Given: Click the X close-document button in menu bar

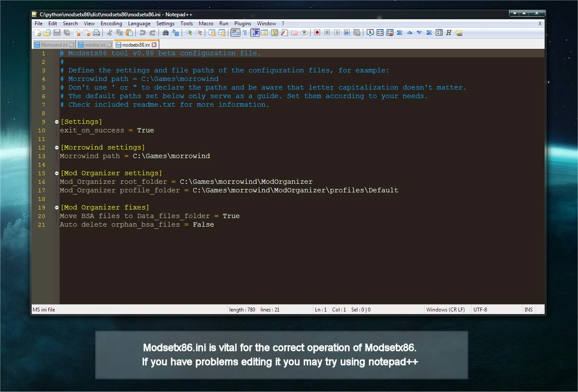Looking at the screenshot, I should pyautogui.click(x=540, y=24).
